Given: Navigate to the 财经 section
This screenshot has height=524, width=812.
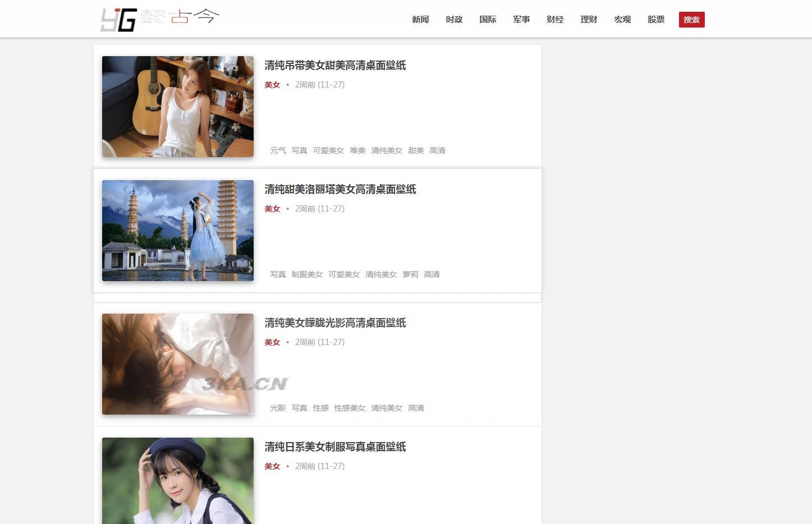Looking at the screenshot, I should coord(554,19).
